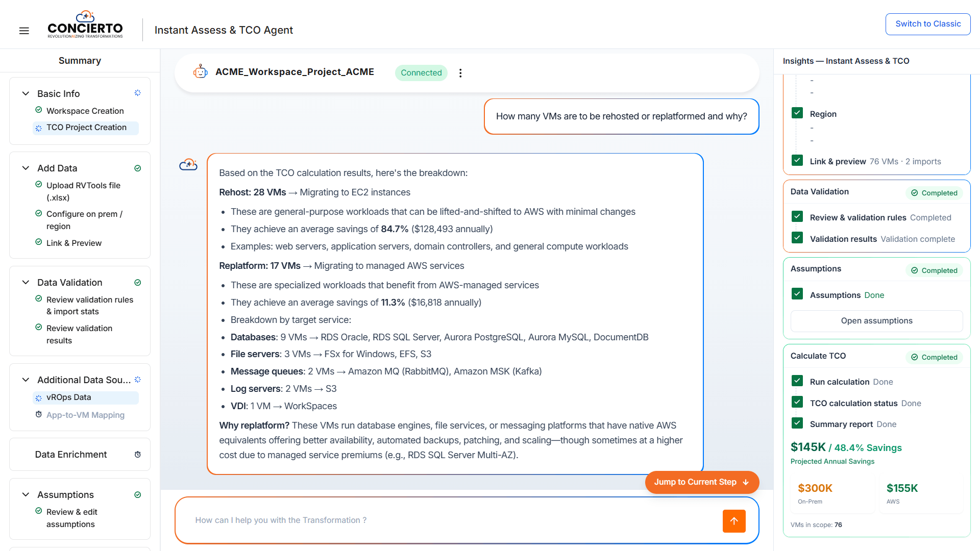The image size is (980, 551).
Task: Collapse the Basic Info section
Action: tap(26, 93)
